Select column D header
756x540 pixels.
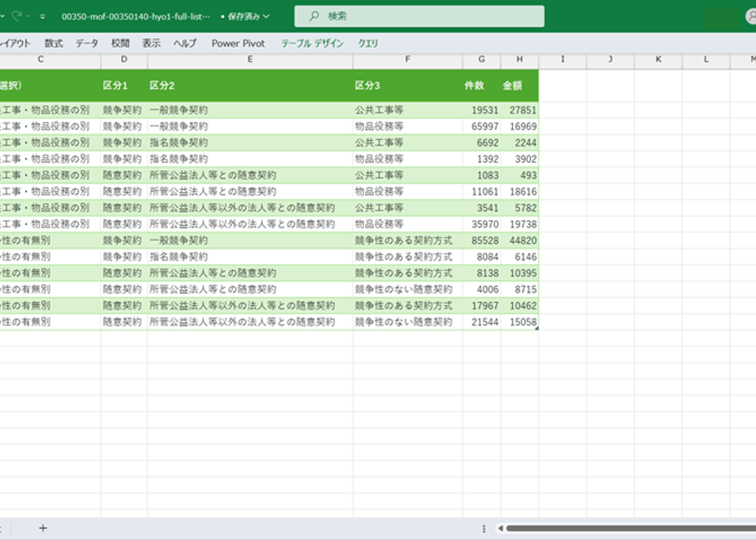[124, 59]
